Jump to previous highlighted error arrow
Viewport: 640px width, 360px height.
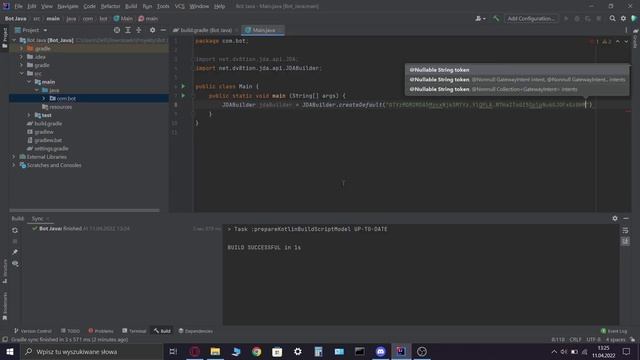(x=618, y=42)
